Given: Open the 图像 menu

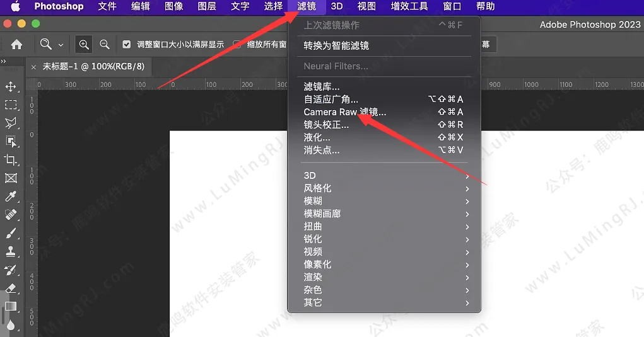Looking at the screenshot, I should tap(173, 6).
